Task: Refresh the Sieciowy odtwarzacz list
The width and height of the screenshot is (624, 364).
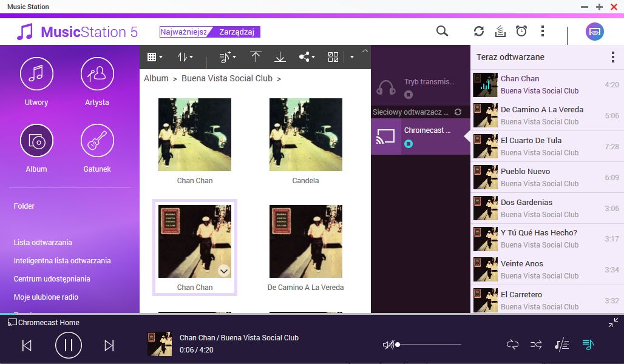Action: click(458, 112)
